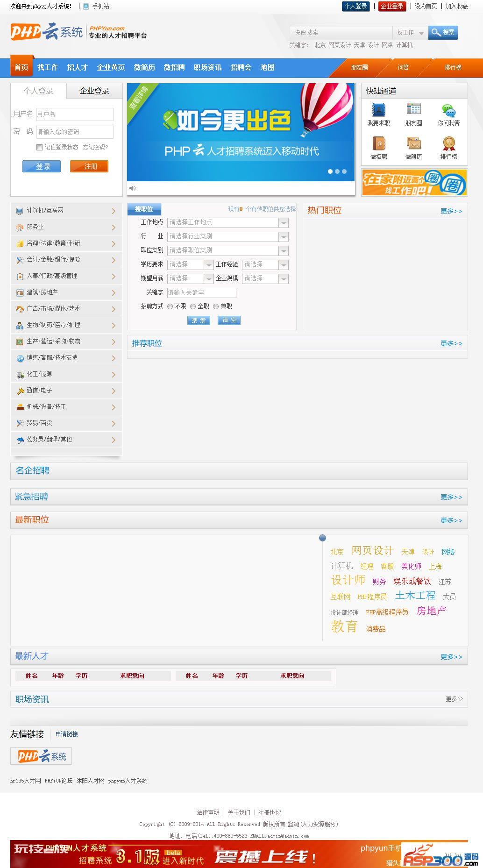Open the 你问我答 chat bubble icon
This screenshot has height=868, width=483.
coord(448,111)
